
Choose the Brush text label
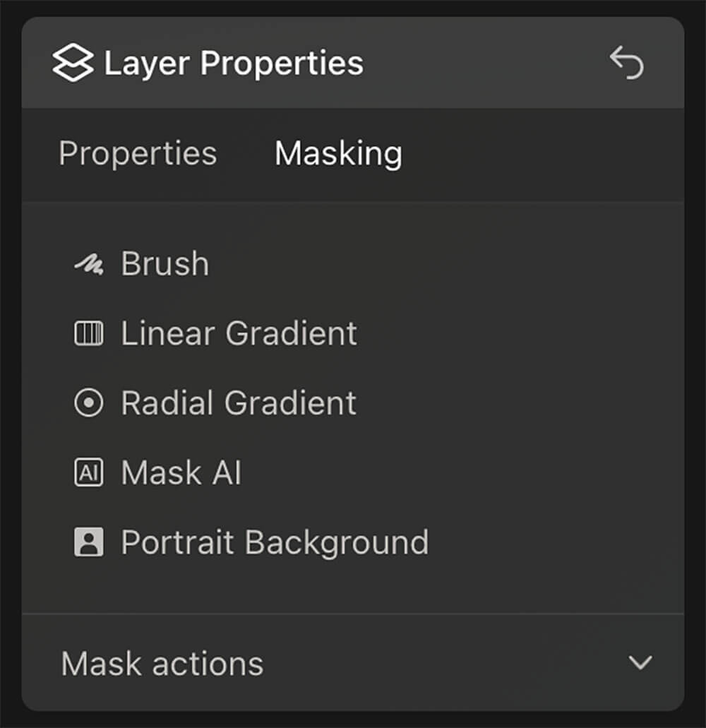pos(165,265)
